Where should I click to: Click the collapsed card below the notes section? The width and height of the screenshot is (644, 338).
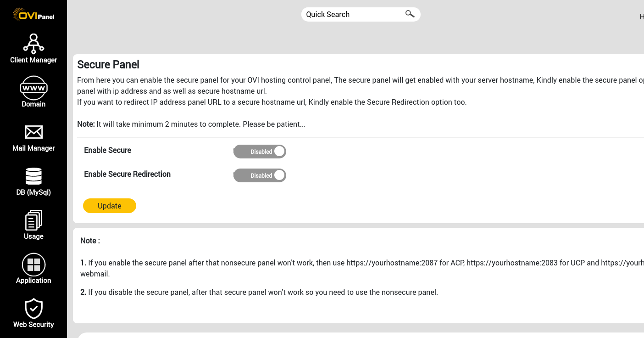coord(358,336)
